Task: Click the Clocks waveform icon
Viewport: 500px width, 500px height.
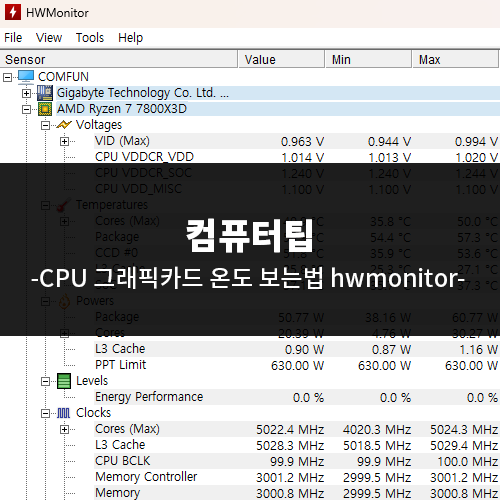Action: point(63,413)
